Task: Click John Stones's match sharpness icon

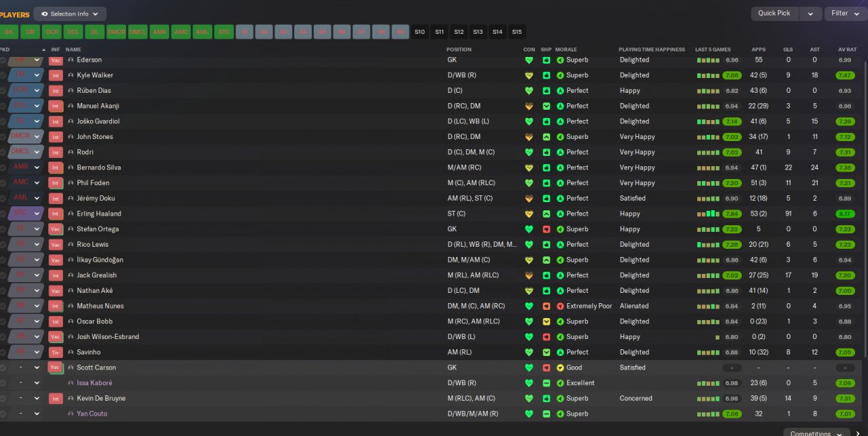Action: [546, 137]
